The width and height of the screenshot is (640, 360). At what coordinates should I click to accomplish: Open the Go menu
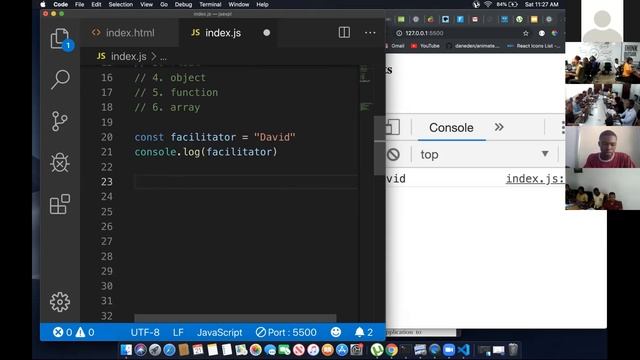[164, 4]
